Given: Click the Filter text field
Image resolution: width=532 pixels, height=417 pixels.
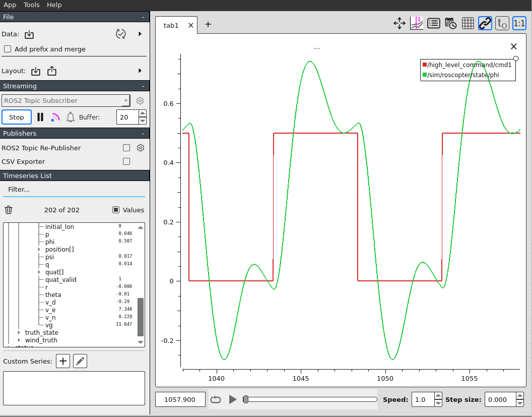Looking at the screenshot, I should (74, 189).
